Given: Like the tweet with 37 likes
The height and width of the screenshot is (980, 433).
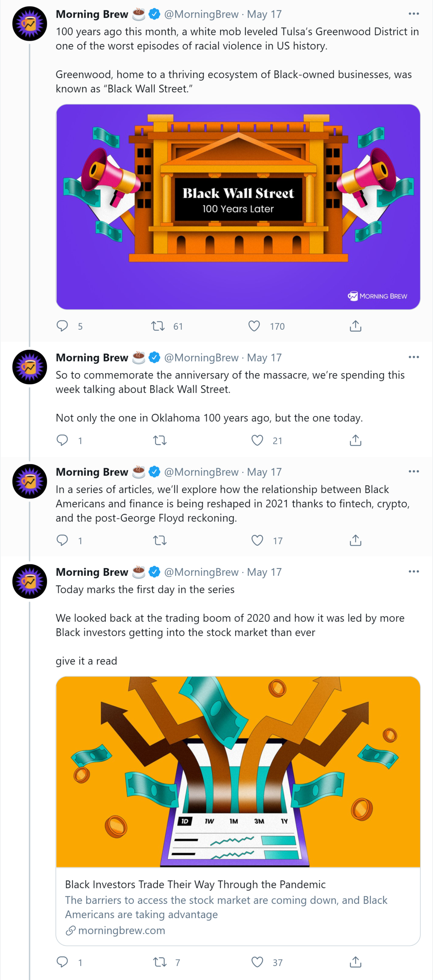Looking at the screenshot, I should (x=258, y=962).
